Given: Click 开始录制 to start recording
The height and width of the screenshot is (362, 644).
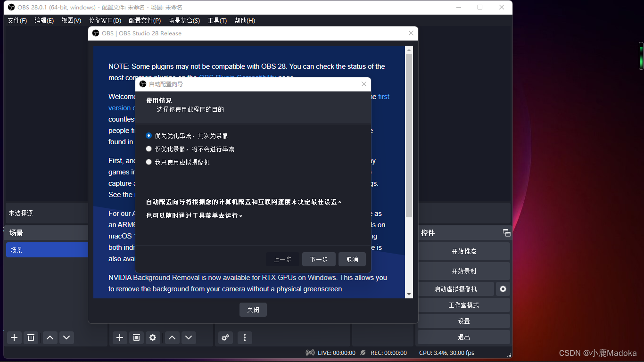Looking at the screenshot, I should (464, 271).
